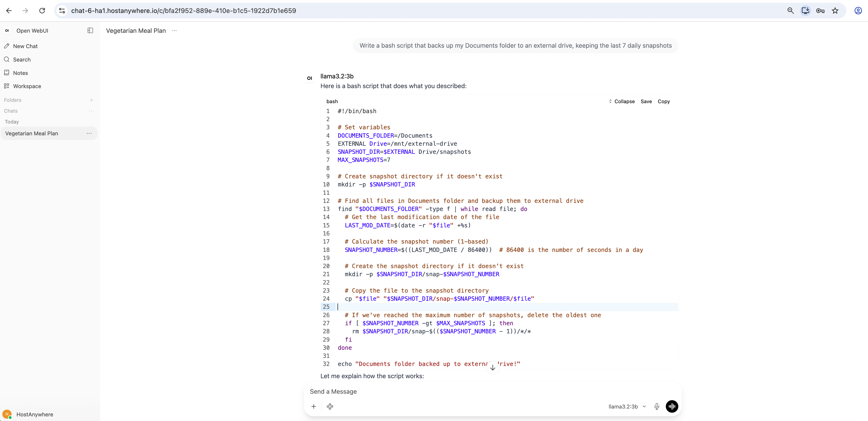
Task: Jump to bottom with down arrow button
Action: 493,367
